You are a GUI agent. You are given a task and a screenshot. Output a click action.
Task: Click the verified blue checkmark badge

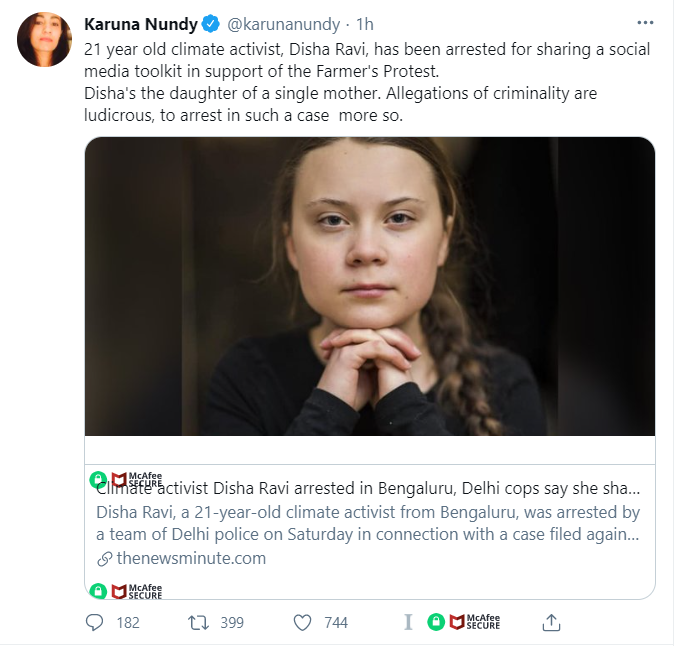pos(212,23)
